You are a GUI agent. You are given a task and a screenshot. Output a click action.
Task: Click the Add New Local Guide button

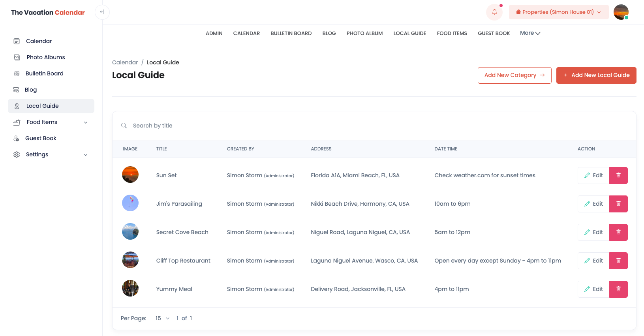596,75
